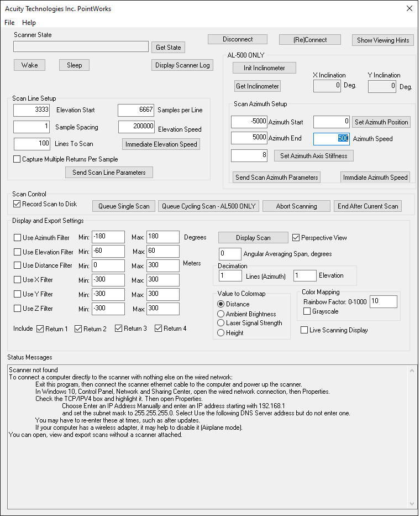Open the File menu
Viewport: 420px width, 516px height.
[x=9, y=23]
